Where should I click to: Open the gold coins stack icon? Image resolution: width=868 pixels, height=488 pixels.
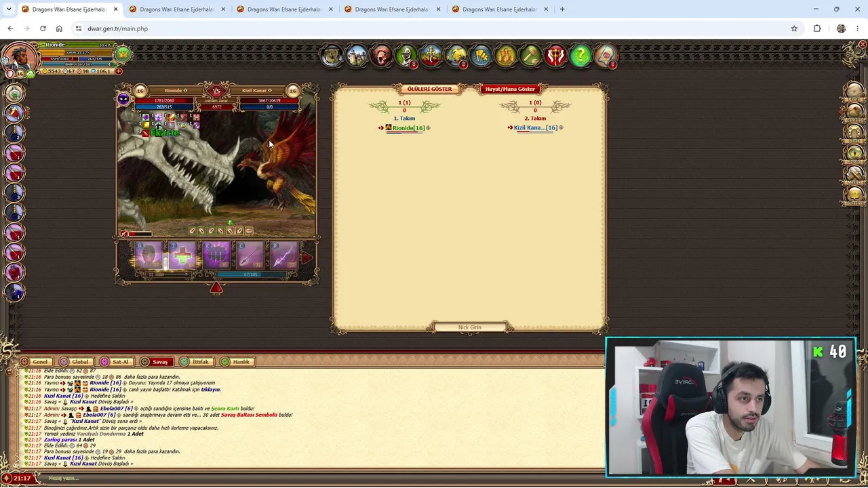(506, 56)
